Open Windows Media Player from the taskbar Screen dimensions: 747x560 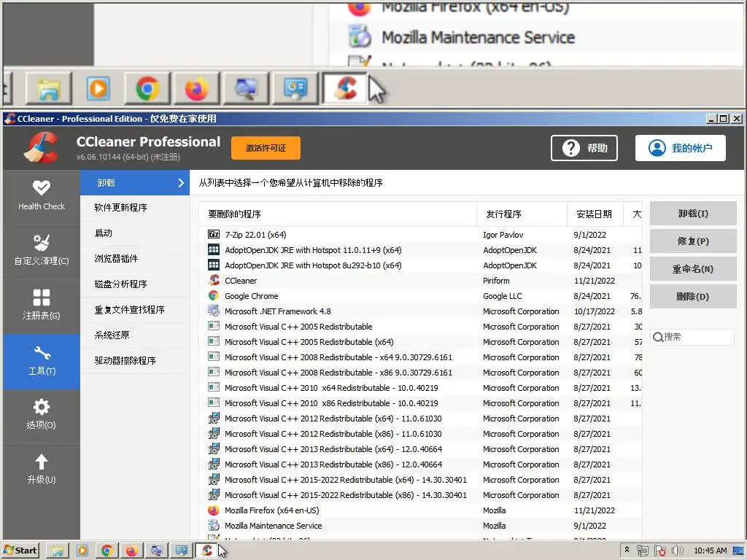82,551
